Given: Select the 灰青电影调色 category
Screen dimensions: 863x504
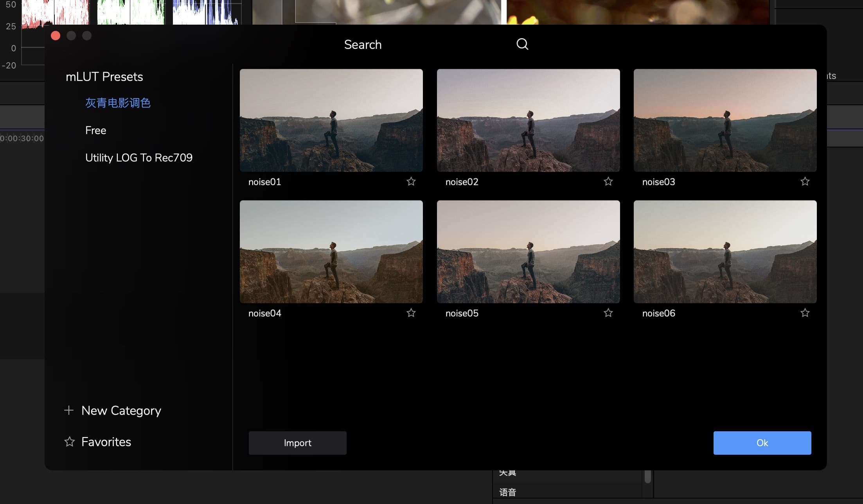Looking at the screenshot, I should click(x=118, y=103).
